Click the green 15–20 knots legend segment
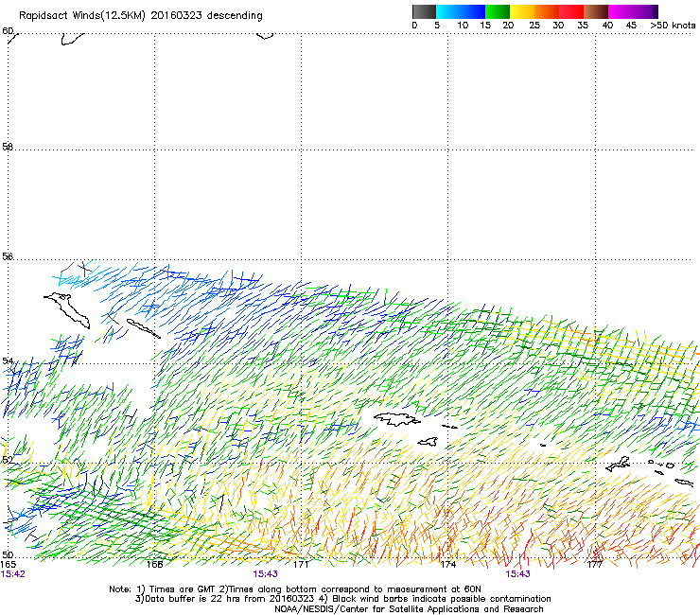700x615 pixels. point(498,11)
